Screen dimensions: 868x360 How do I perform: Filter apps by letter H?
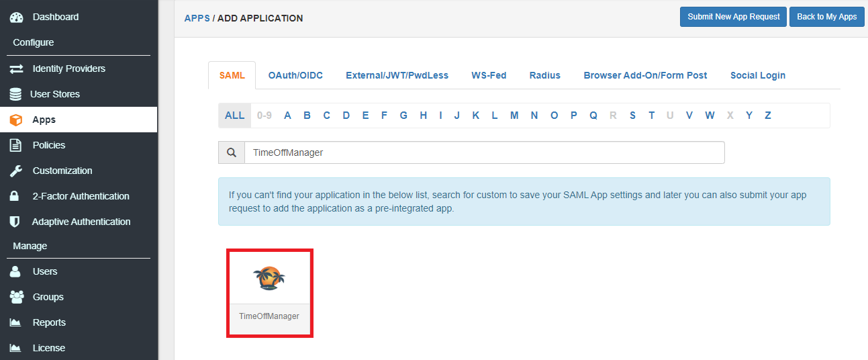[x=424, y=116]
